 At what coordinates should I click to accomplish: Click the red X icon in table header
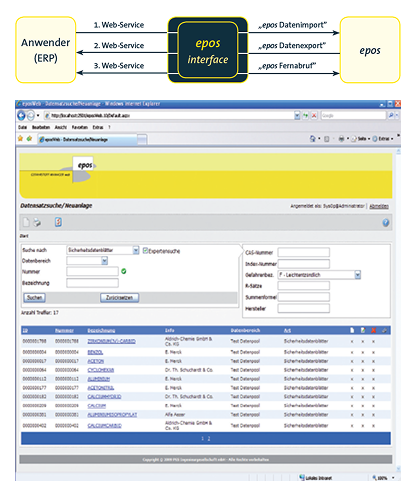pos(374,330)
